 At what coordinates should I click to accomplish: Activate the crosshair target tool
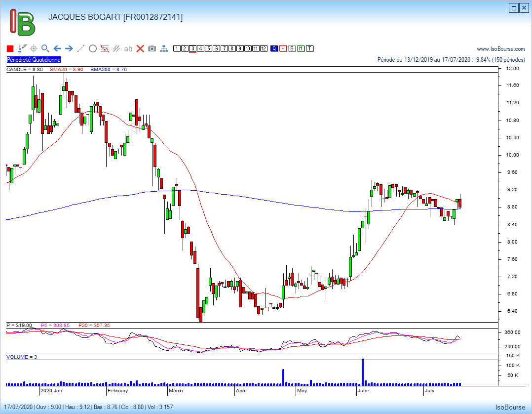point(34,48)
